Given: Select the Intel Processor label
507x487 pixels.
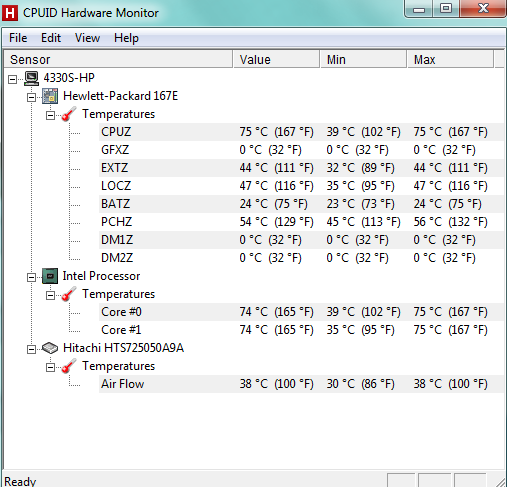Looking at the screenshot, I should coord(101,276).
